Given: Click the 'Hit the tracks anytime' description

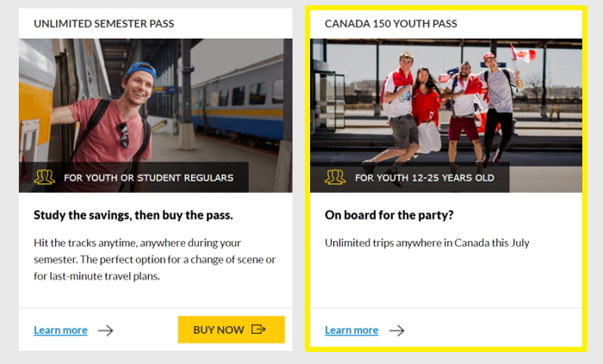Looking at the screenshot, I should [154, 259].
